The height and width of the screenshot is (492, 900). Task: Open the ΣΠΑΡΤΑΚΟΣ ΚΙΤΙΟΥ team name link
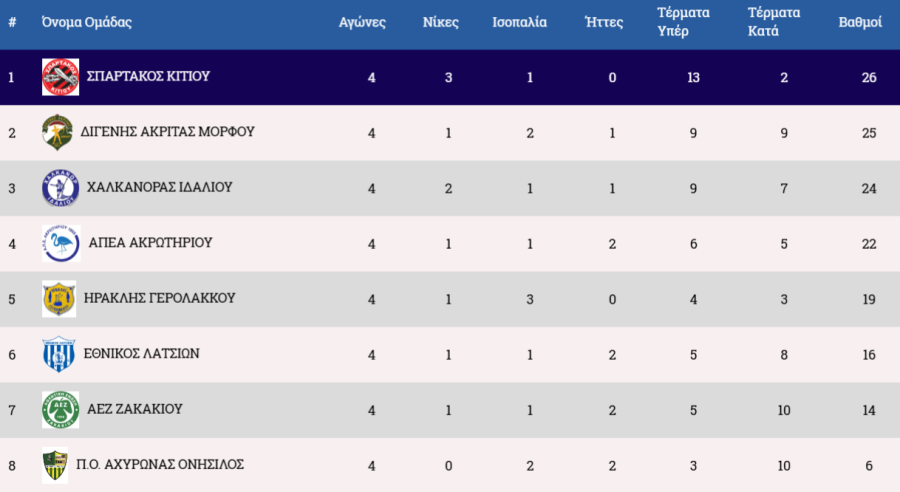148,76
